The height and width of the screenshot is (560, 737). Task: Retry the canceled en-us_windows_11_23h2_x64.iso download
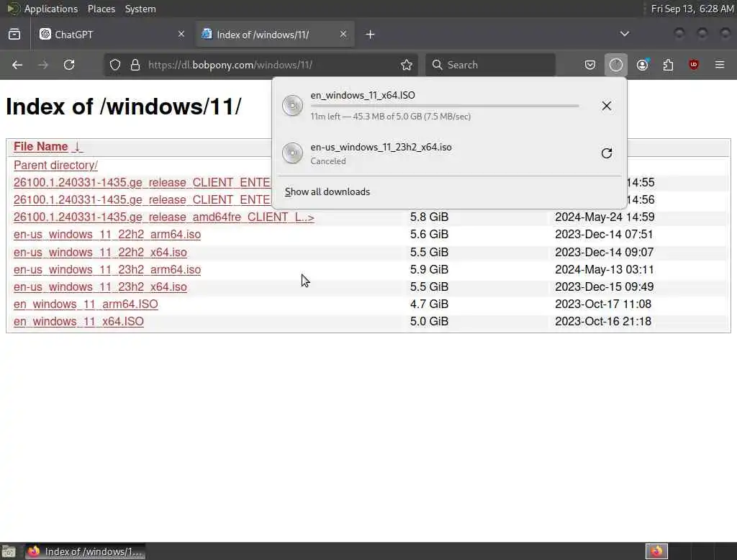tap(606, 153)
